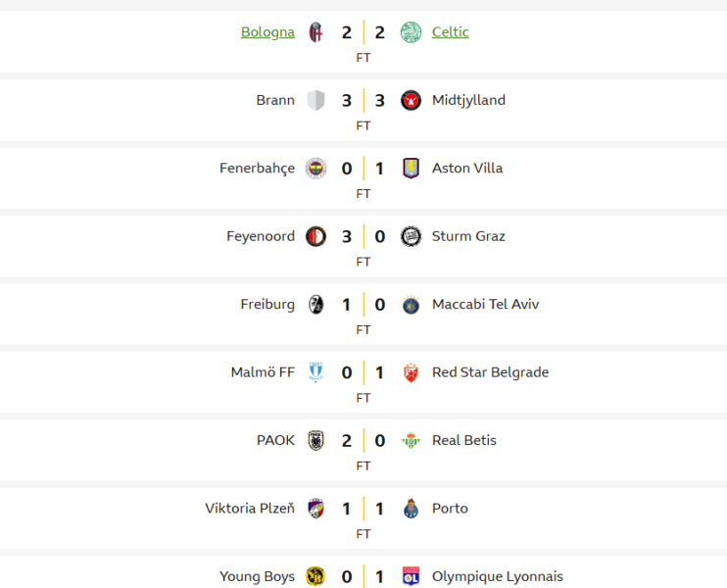Click the Malmö FF team name

click(x=263, y=372)
